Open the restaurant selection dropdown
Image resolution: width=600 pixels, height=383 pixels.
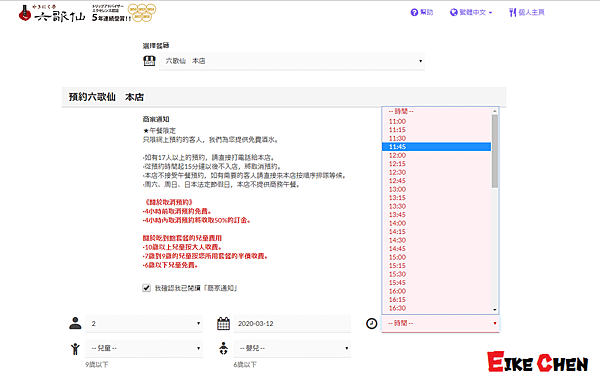tap(292, 61)
